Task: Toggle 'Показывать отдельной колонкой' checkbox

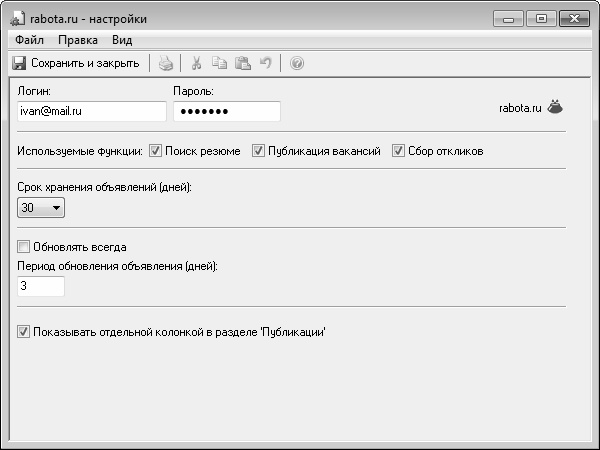Action: coord(24,331)
